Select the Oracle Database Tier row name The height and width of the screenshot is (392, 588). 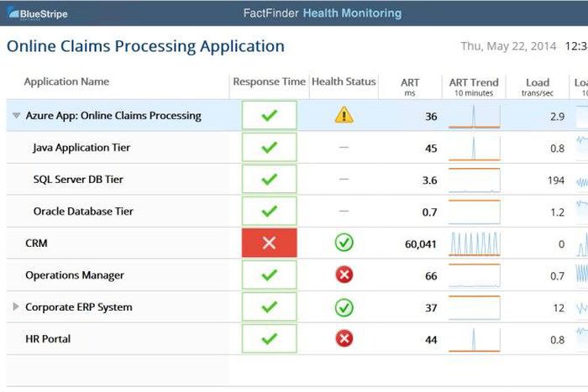coord(83,211)
